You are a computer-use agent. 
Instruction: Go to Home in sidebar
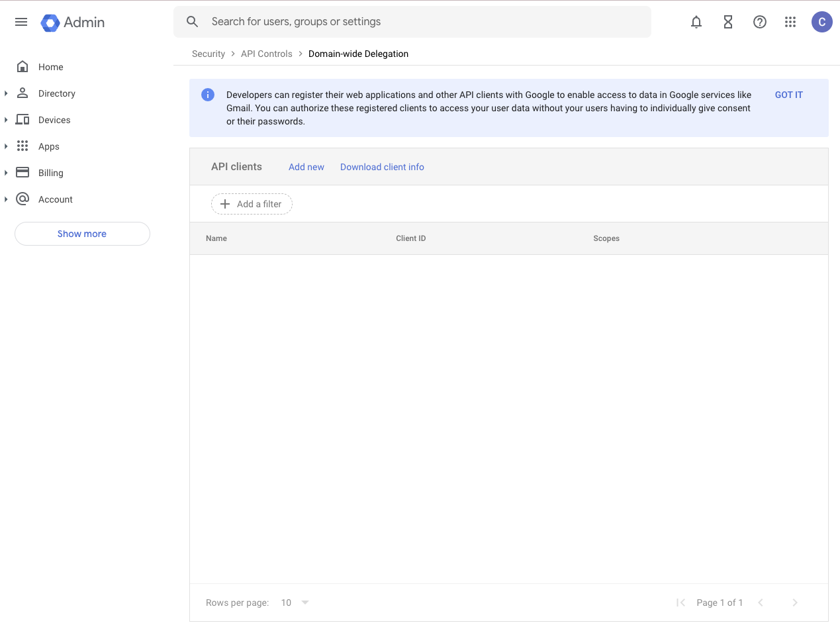[x=50, y=67]
